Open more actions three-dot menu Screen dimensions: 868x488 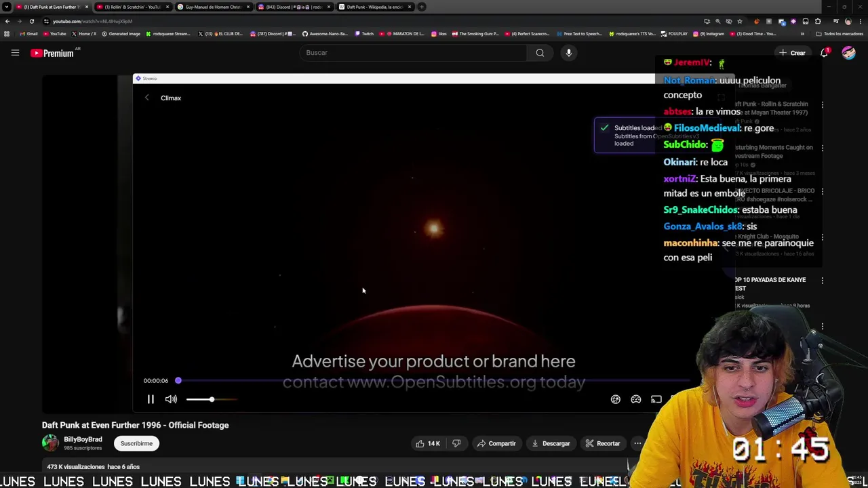click(x=637, y=443)
